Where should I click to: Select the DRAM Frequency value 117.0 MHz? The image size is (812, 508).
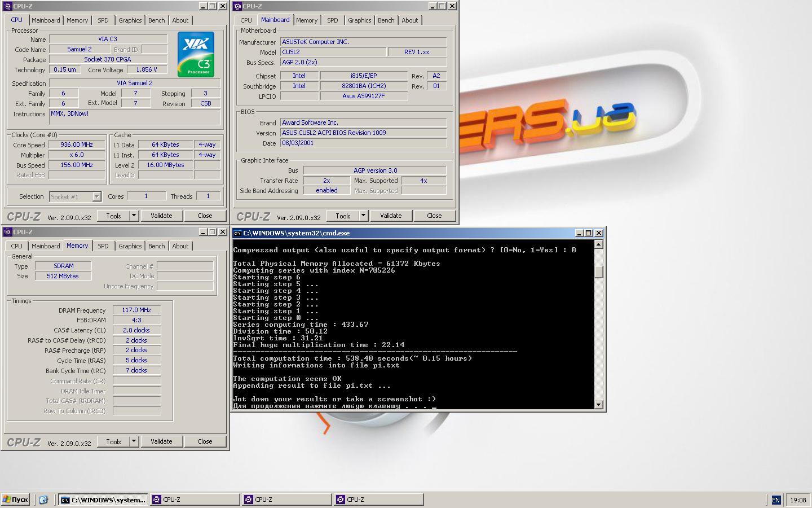point(136,310)
